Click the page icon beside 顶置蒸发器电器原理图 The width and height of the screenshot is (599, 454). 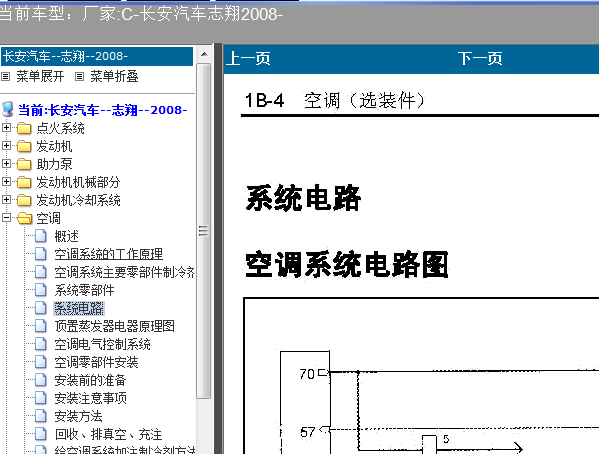[x=40, y=326]
